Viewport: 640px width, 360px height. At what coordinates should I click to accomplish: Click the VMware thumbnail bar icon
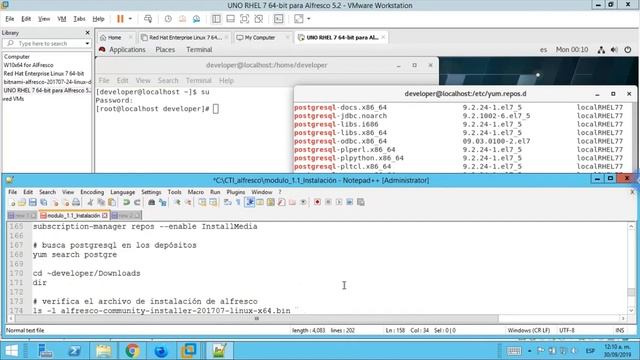230,19
